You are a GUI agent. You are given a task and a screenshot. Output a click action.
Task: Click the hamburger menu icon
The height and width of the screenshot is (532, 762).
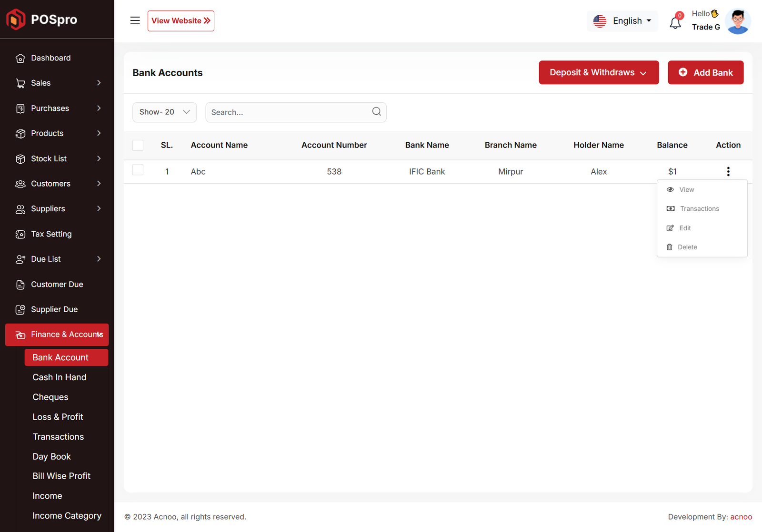[135, 20]
